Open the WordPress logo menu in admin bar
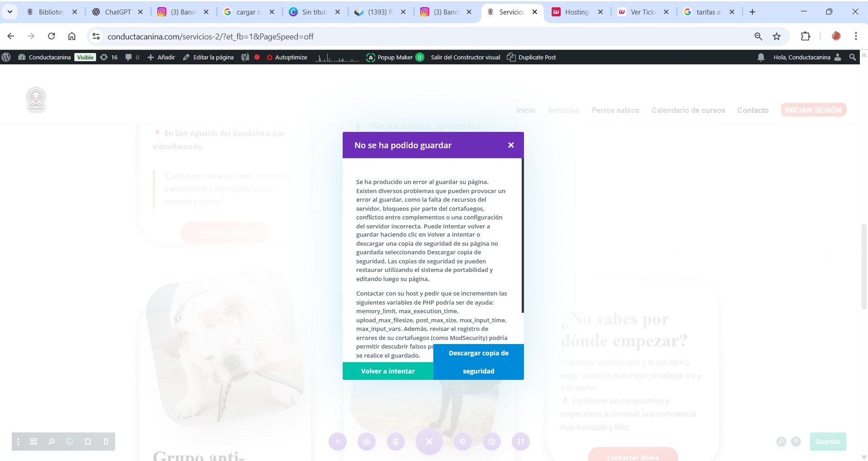Viewport: 868px width, 461px height. [x=6, y=57]
